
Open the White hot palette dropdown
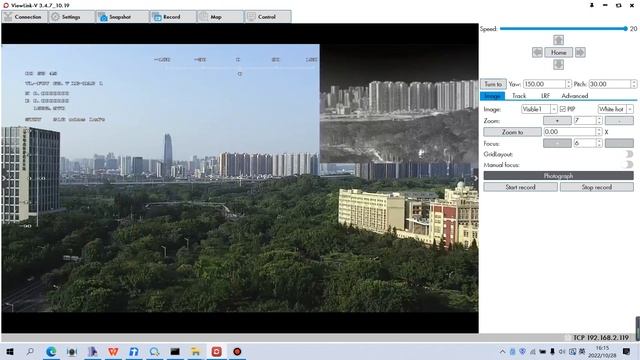(x=616, y=109)
